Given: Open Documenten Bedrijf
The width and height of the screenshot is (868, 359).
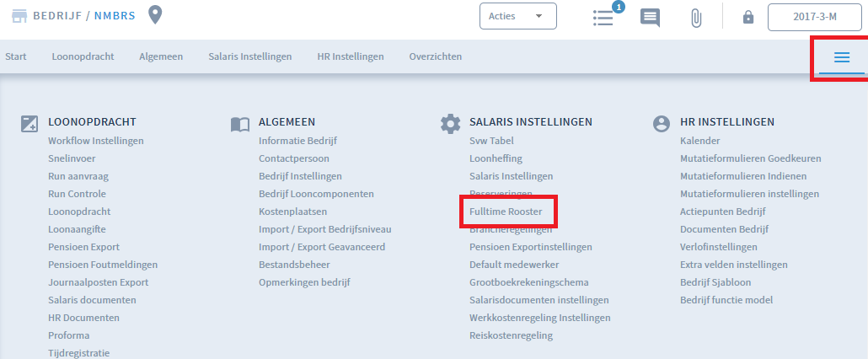Looking at the screenshot, I should coord(725,229).
